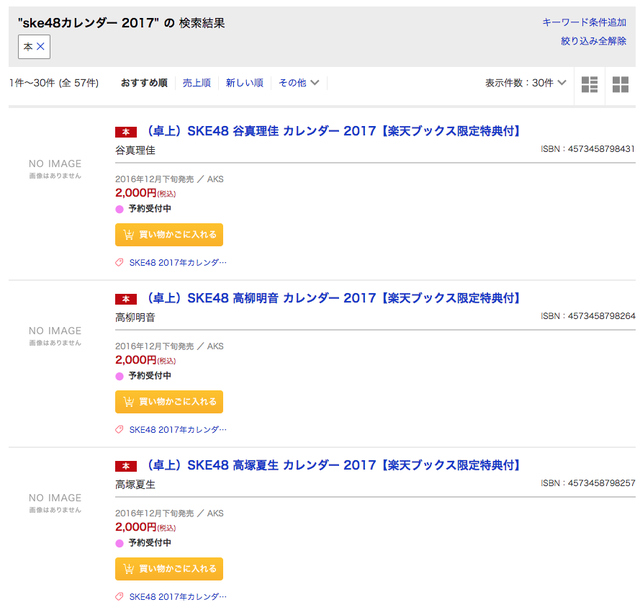Click 予約受付中 status for 谷真理佳 calendar
The height and width of the screenshot is (610, 640).
coord(149,209)
